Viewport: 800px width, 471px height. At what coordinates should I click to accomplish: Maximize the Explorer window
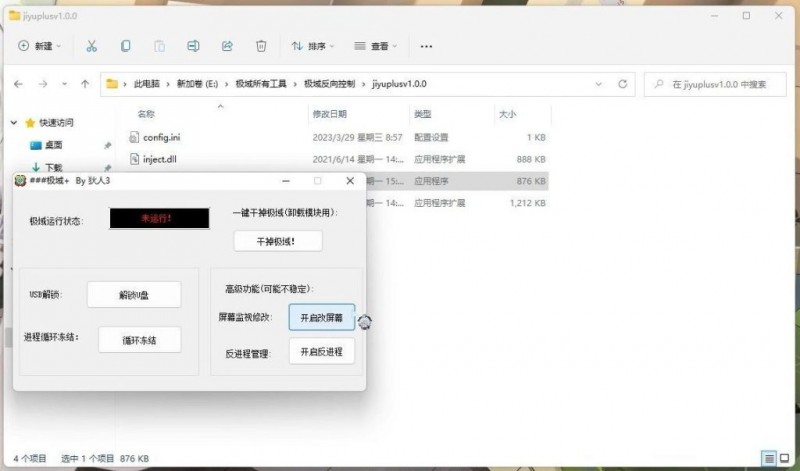coord(746,16)
